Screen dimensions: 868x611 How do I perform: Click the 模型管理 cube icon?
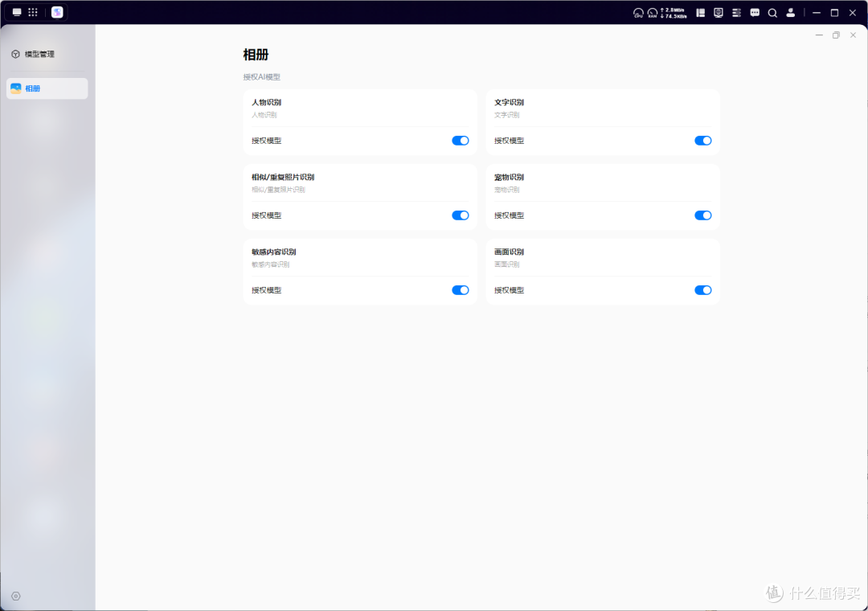pyautogui.click(x=15, y=54)
